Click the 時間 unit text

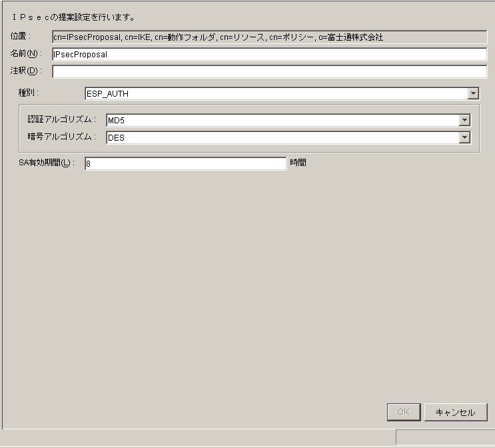(x=298, y=163)
